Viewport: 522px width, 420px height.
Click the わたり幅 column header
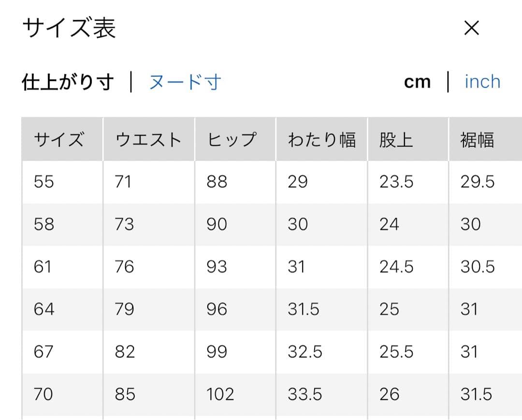pos(321,140)
